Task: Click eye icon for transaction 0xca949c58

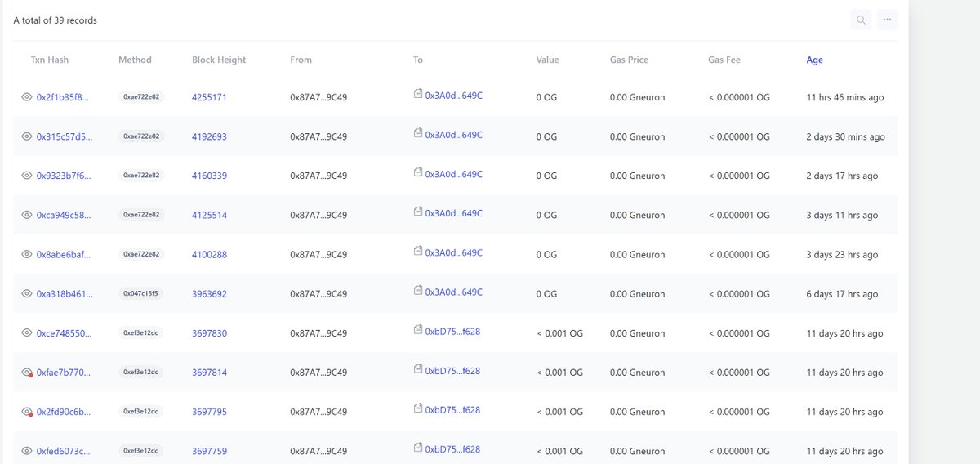Action: click(27, 215)
